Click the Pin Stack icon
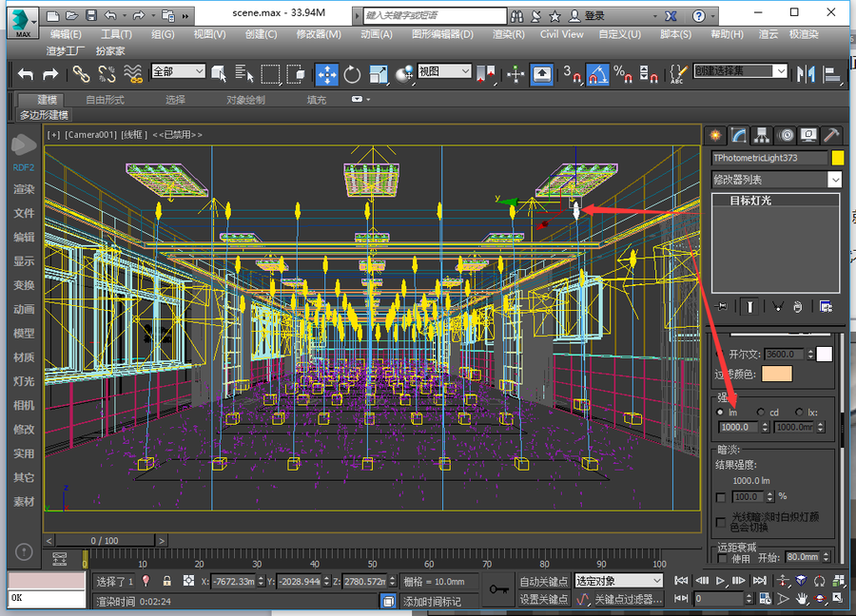The image size is (856, 616). (721, 307)
